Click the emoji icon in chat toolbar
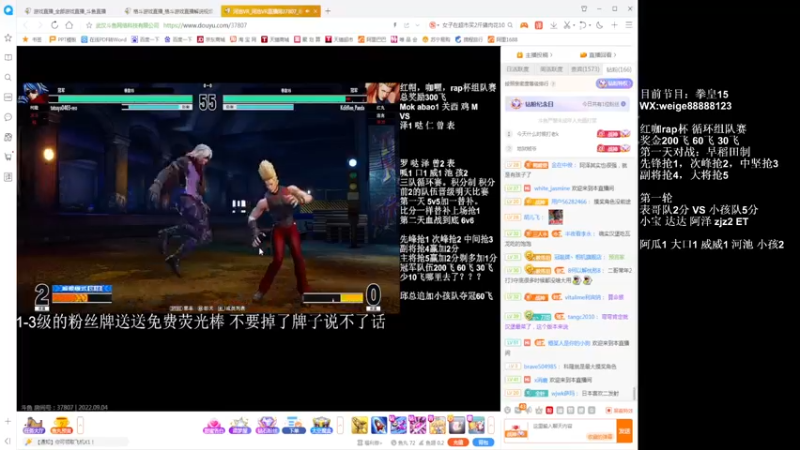800x450 pixels. [x=508, y=410]
